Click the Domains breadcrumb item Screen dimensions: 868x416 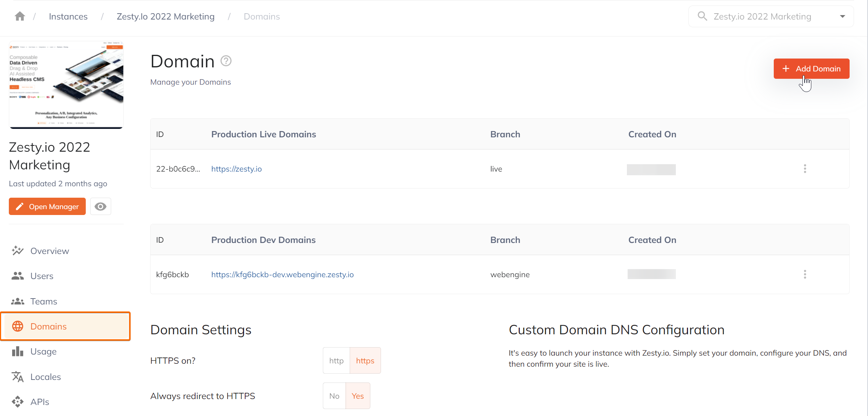click(x=262, y=17)
